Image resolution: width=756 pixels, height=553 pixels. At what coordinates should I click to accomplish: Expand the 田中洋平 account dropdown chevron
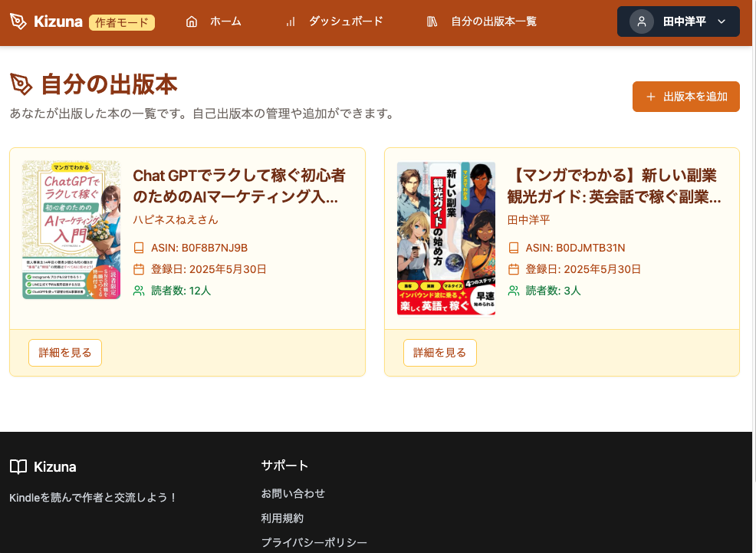(721, 21)
